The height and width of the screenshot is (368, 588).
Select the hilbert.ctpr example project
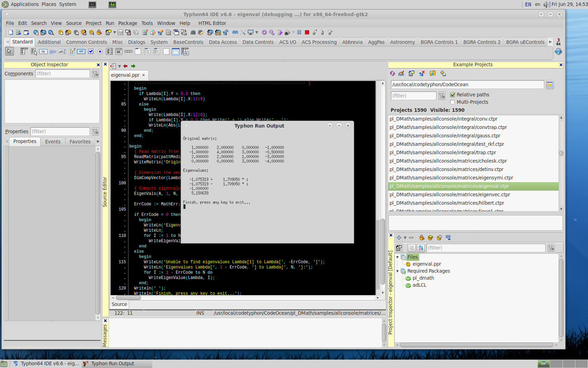point(447,203)
